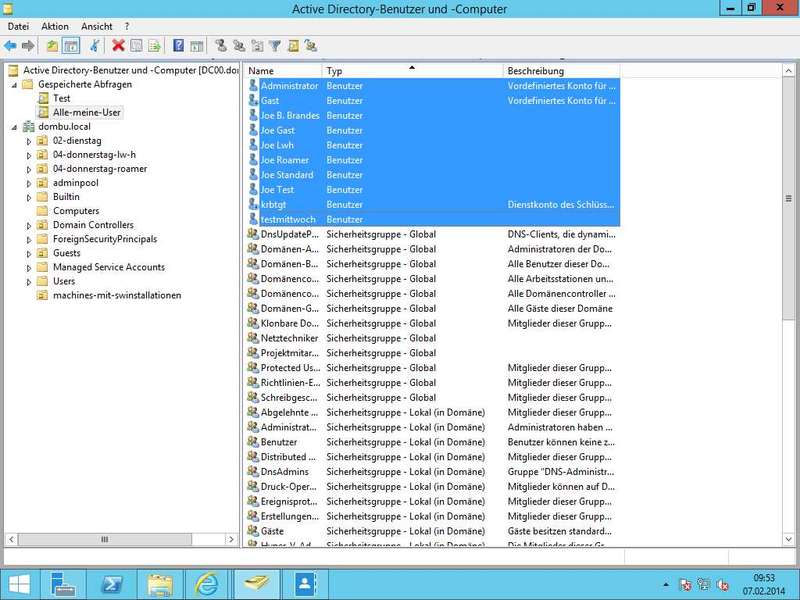
Task: Click the scissors Cut toolbar icon
Action: (x=95, y=45)
